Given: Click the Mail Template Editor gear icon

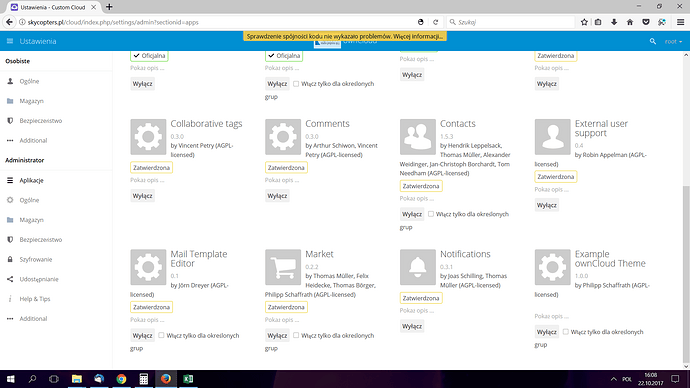Looking at the screenshot, I should tap(148, 267).
